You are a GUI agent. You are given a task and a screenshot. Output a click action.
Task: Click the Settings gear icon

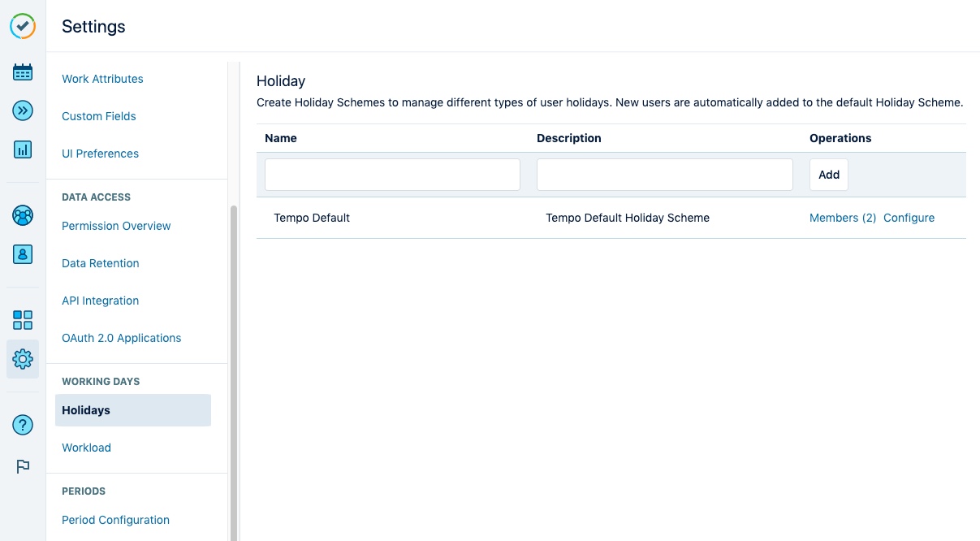pyautogui.click(x=23, y=358)
